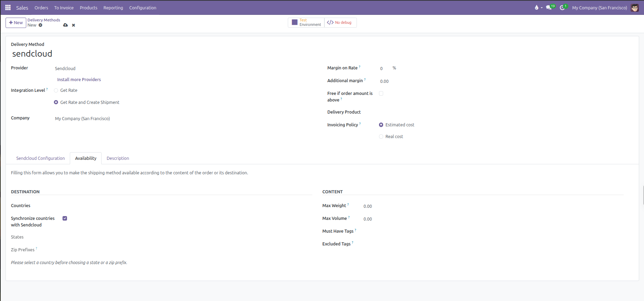Image resolution: width=644 pixels, height=301 pixels.
Task: Switch company via My Company (San Francisco)
Action: coord(599,8)
